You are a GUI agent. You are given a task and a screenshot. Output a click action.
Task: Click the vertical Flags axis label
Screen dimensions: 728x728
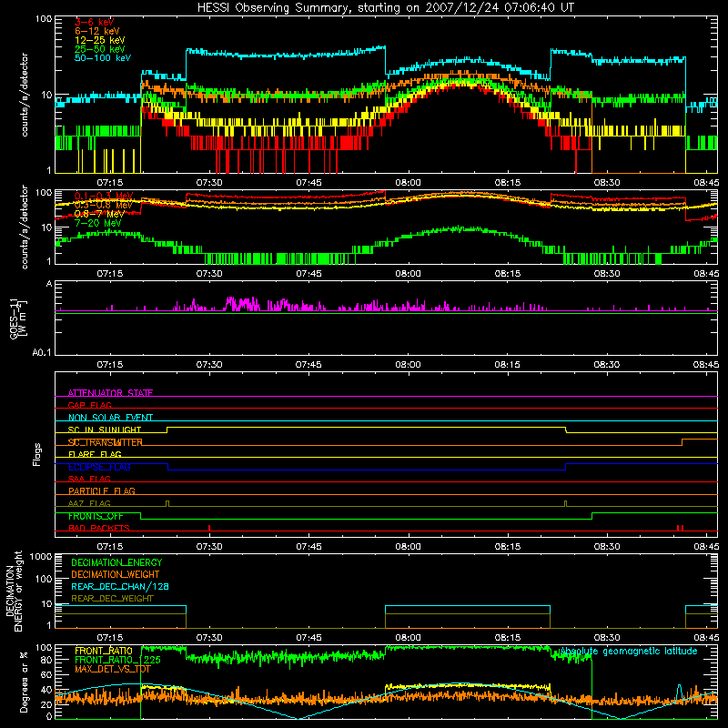tap(36, 454)
